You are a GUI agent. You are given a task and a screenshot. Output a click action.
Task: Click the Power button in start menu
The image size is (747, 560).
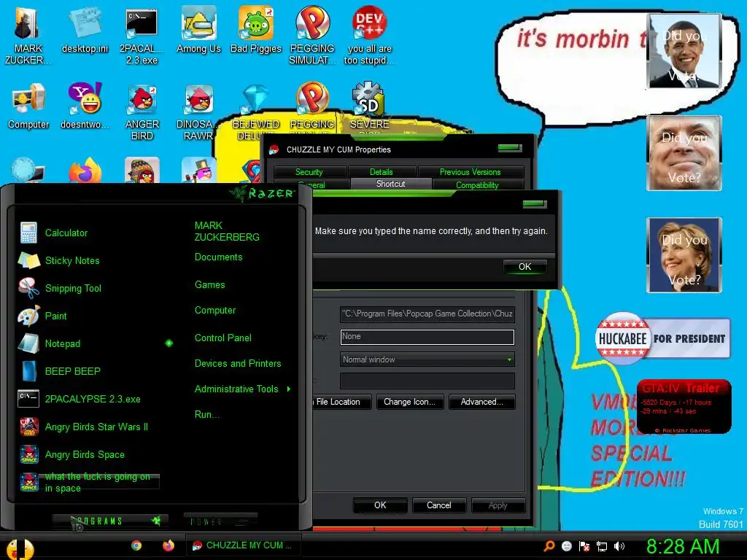(220, 521)
